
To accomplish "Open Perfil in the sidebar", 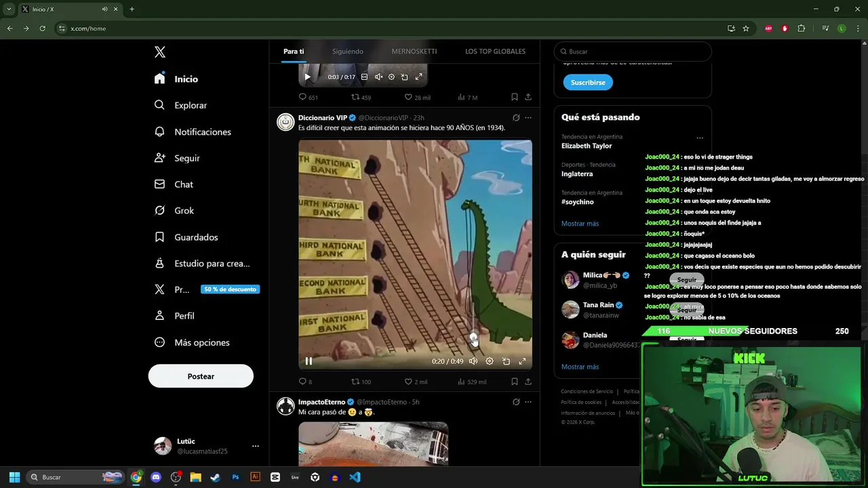I will click(x=174, y=316).
